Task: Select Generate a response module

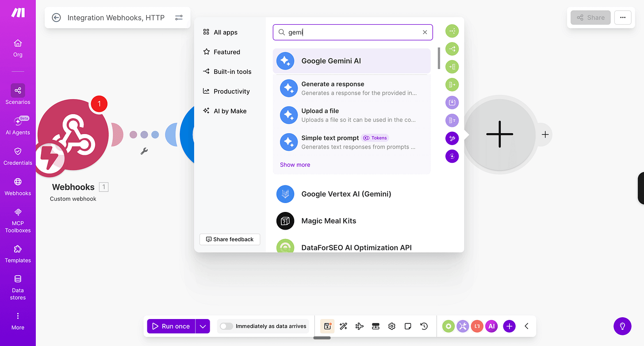Action: (x=352, y=88)
